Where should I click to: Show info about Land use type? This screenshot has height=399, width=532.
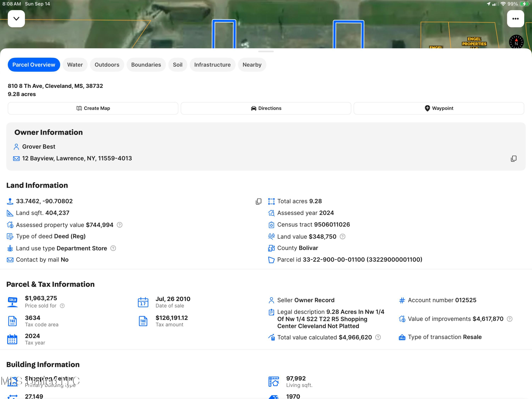point(113,248)
